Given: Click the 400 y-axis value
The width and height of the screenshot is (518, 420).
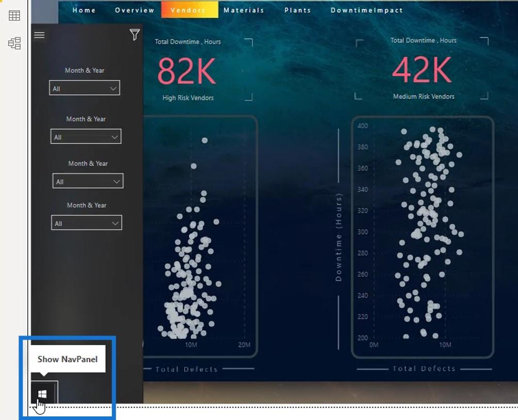Looking at the screenshot, I should [362, 126].
